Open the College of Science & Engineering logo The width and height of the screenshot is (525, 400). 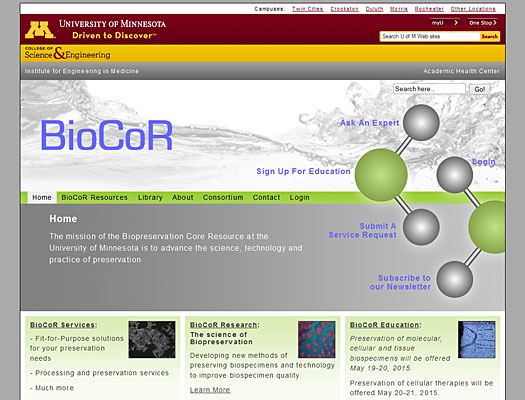pos(67,53)
